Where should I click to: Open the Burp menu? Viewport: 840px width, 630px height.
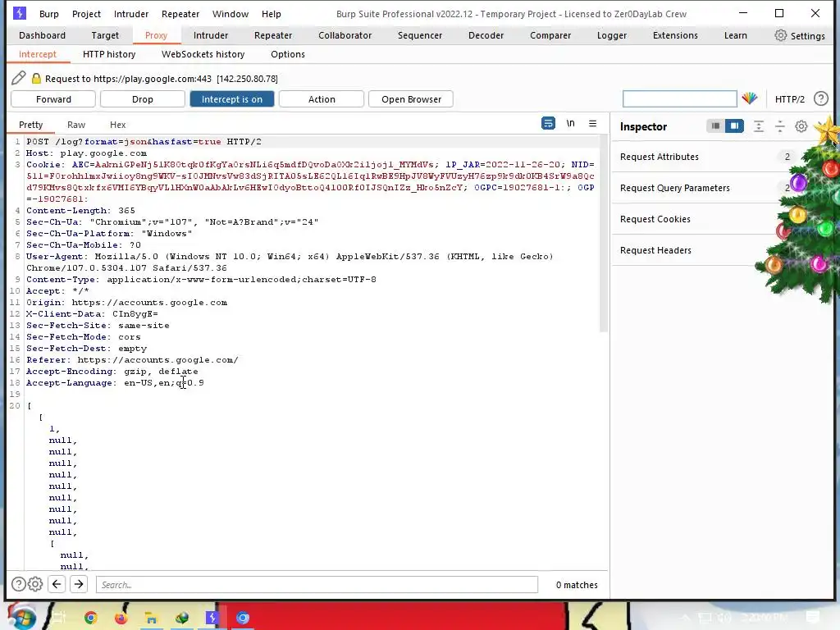click(48, 14)
